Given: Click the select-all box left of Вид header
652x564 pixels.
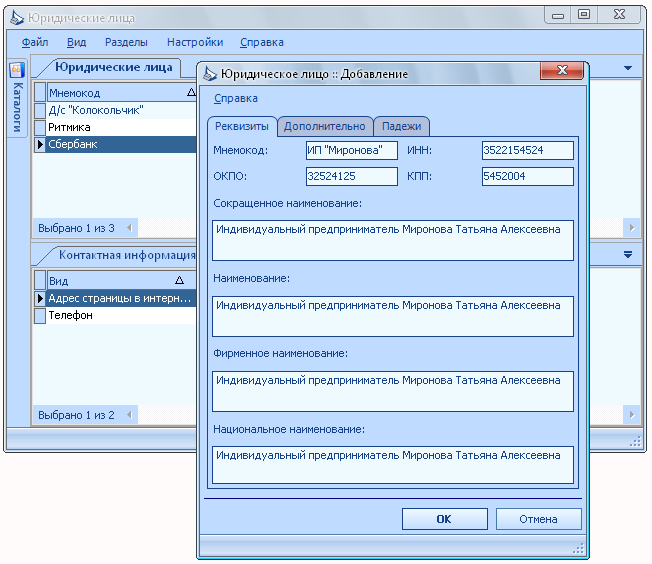Looking at the screenshot, I should (40, 280).
